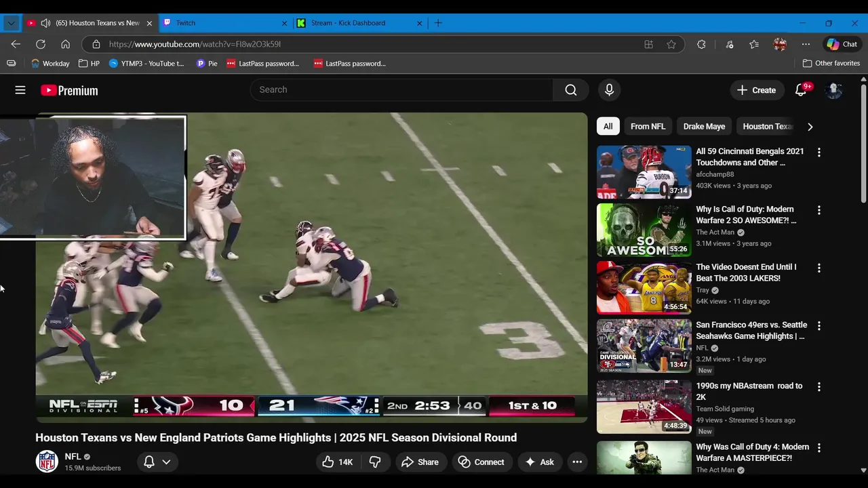This screenshot has height=488, width=868.
Task: Expand notification options next to subscribe bell
Action: coord(166,462)
